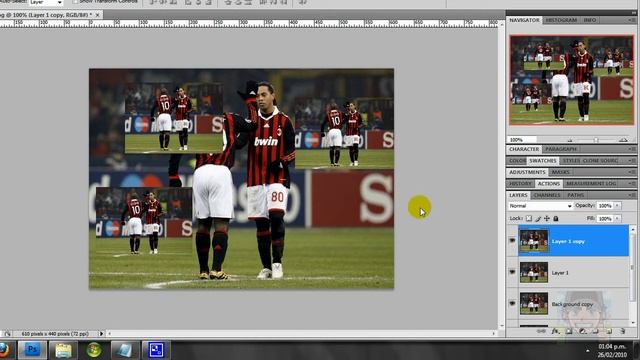Select the Navigator tab

click(x=524, y=20)
